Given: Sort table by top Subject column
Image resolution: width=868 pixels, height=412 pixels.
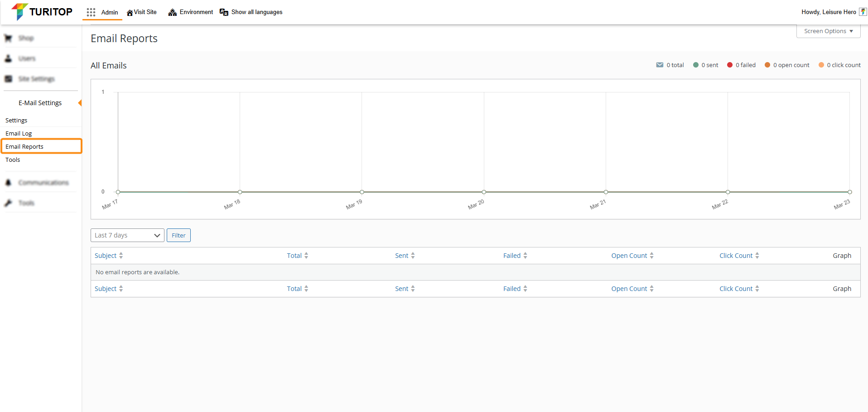Looking at the screenshot, I should pos(106,256).
